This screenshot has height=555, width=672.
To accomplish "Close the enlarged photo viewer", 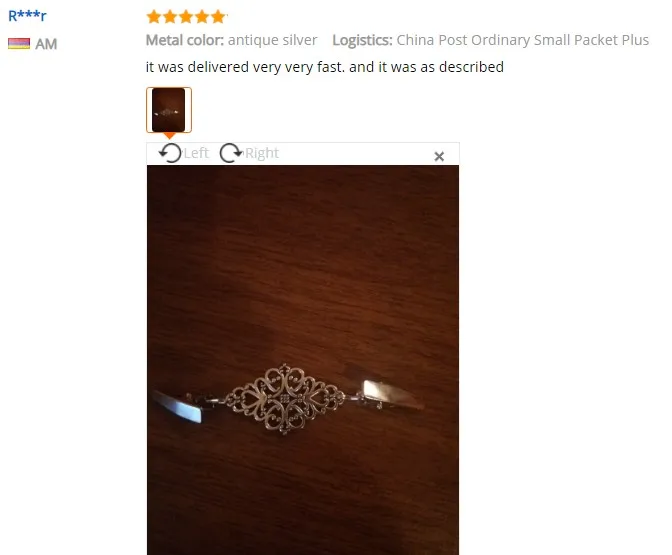I will click(x=439, y=156).
